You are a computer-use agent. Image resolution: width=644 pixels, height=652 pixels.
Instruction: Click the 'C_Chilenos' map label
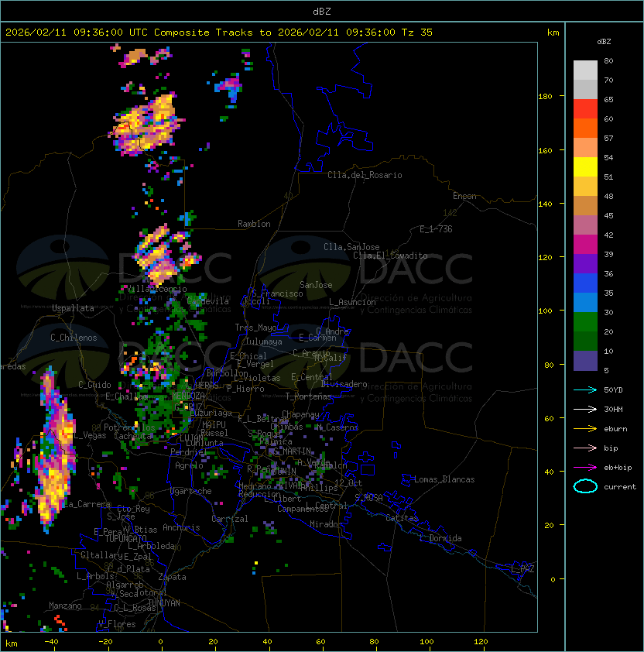(74, 338)
